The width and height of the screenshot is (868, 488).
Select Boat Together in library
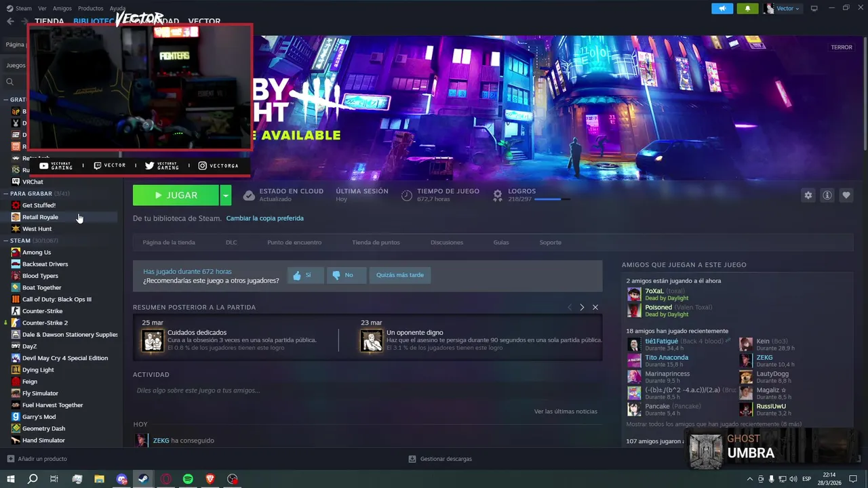pos(41,287)
